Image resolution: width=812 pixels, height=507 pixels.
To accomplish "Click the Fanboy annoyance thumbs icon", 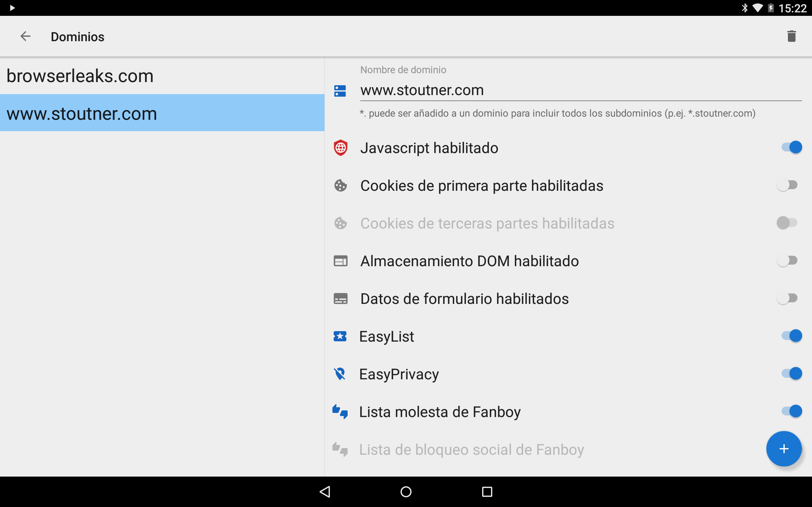I will [x=340, y=412].
